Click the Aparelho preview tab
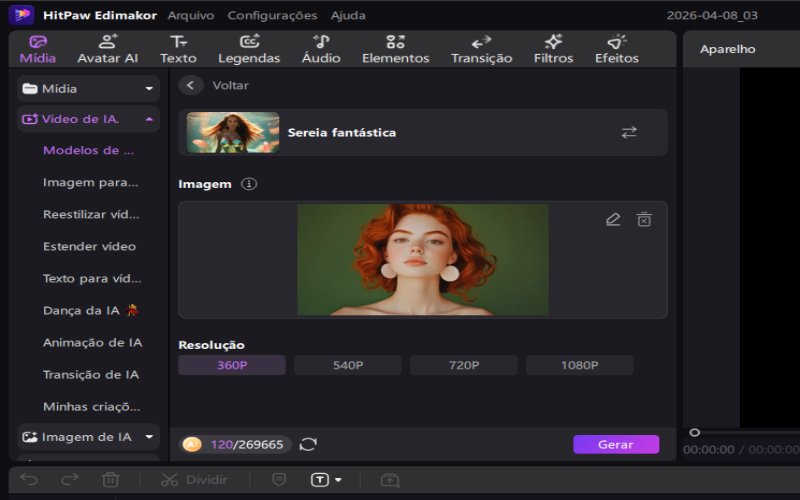Image resolution: width=800 pixels, height=500 pixels. click(x=727, y=49)
